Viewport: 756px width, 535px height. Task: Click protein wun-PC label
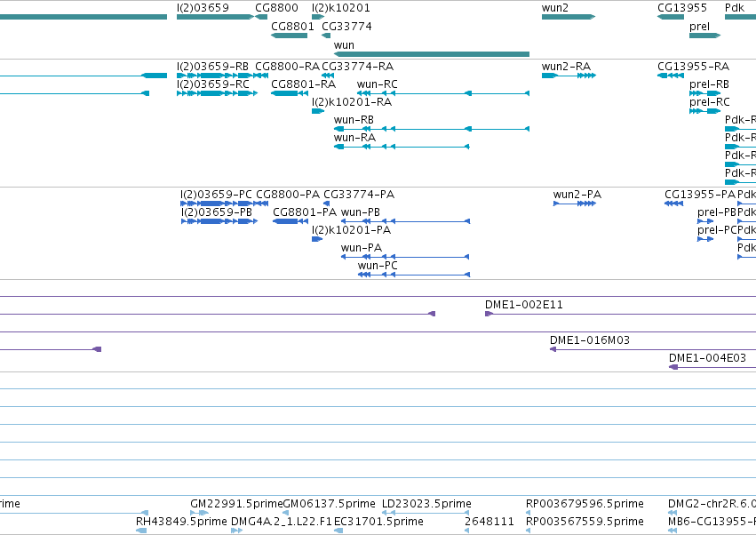(378, 266)
